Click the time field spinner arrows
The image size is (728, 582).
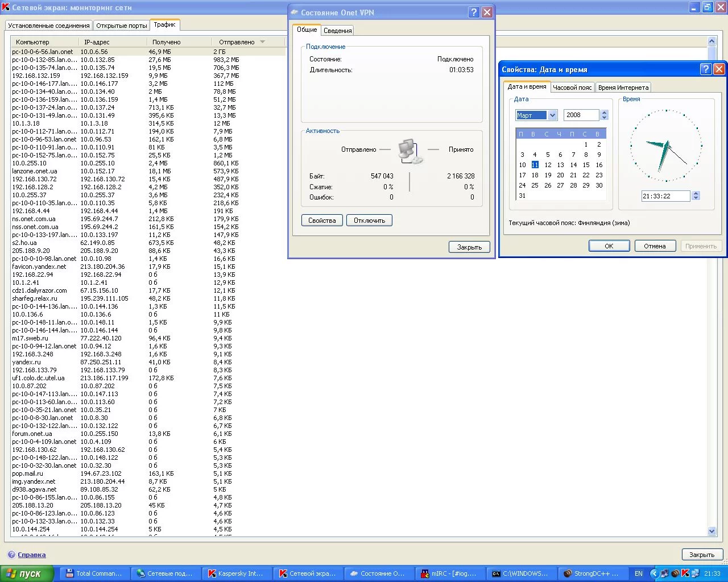click(x=696, y=196)
